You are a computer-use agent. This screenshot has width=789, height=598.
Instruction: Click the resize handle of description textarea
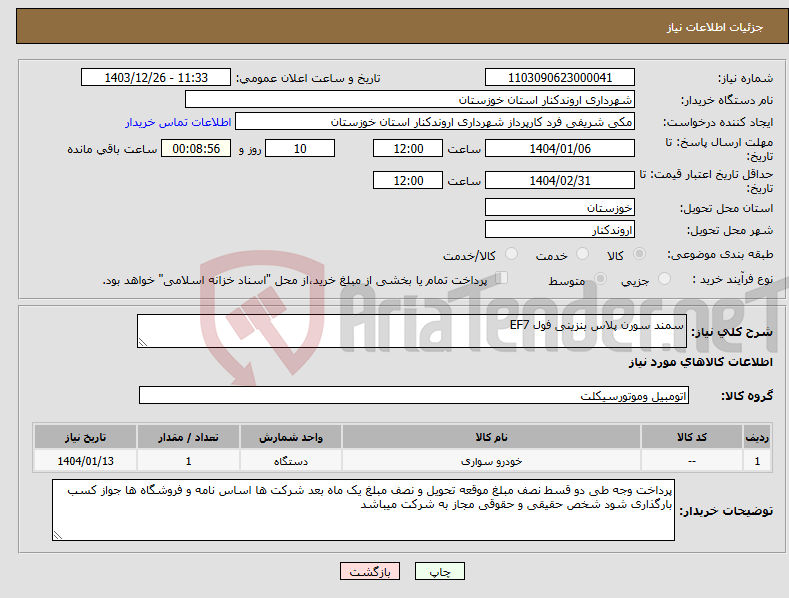tap(143, 342)
